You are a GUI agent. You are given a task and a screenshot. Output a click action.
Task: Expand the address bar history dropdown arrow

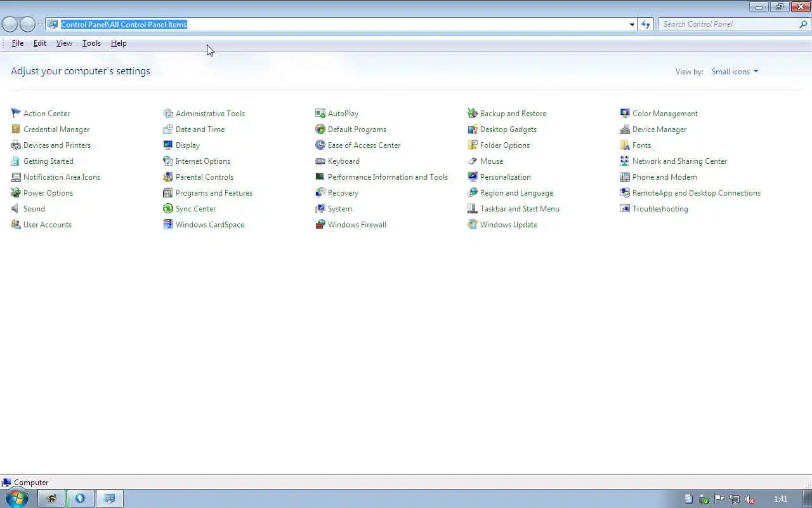[x=632, y=24]
